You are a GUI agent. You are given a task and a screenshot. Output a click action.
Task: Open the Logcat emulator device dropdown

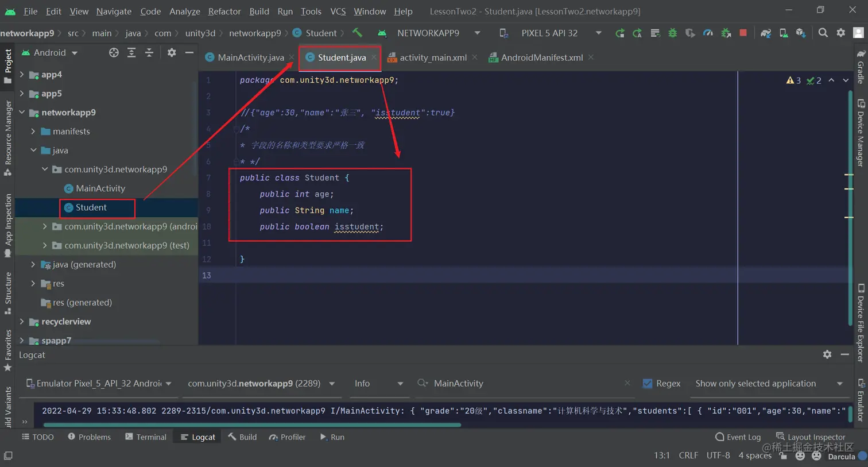point(99,383)
